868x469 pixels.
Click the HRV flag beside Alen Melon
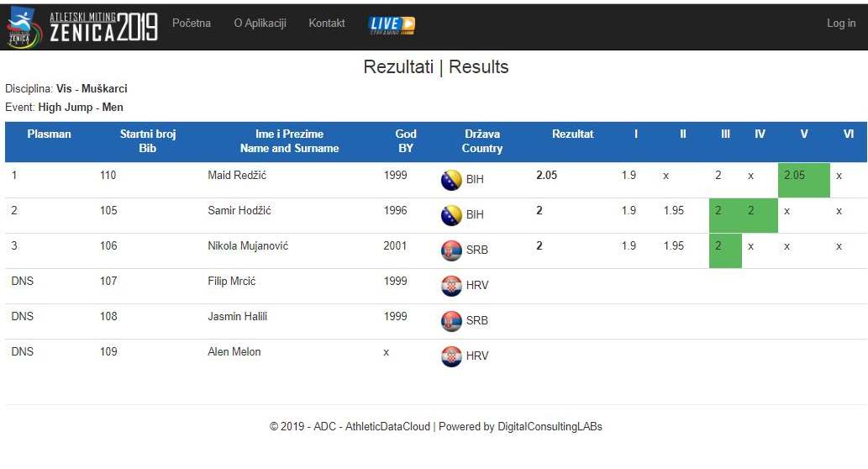coord(451,356)
